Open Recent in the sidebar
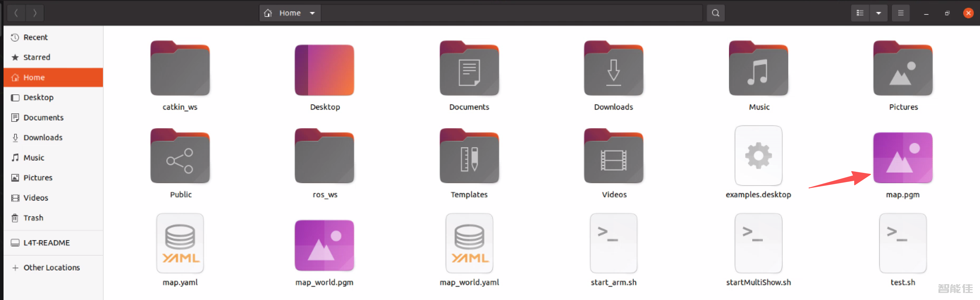The height and width of the screenshot is (300, 980). coord(35,37)
